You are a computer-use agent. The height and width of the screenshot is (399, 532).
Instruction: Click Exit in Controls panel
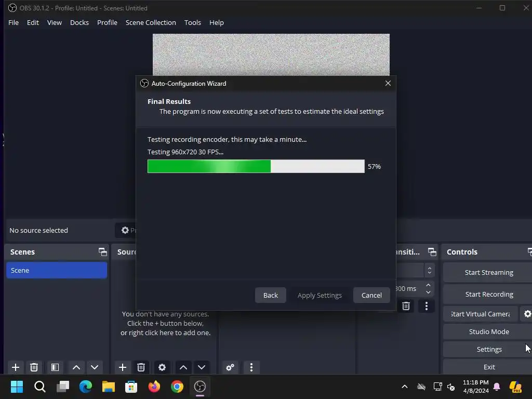point(488,367)
